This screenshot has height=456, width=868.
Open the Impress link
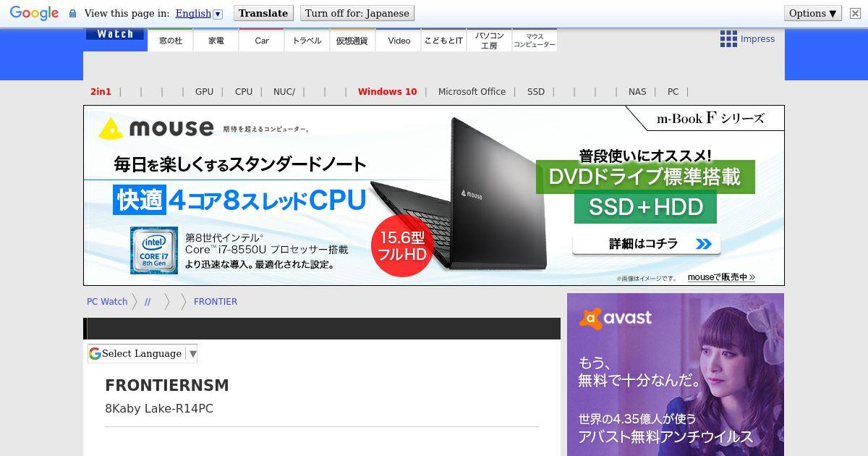[x=757, y=39]
